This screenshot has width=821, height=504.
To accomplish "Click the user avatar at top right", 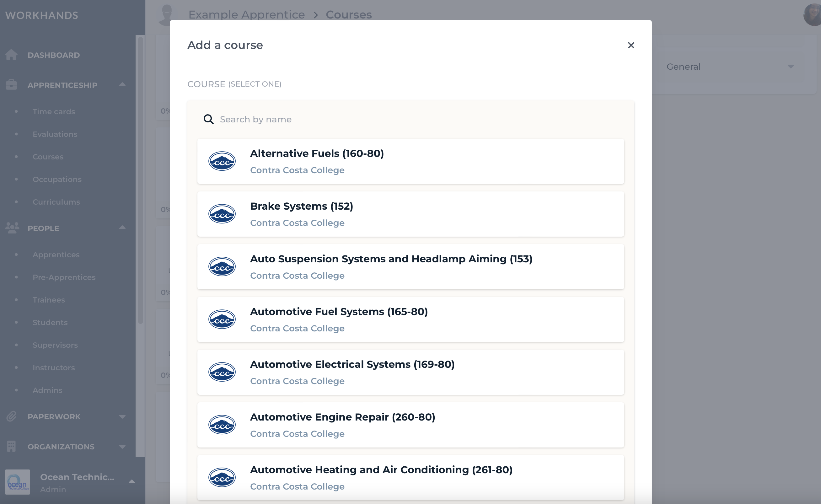I will (x=813, y=15).
